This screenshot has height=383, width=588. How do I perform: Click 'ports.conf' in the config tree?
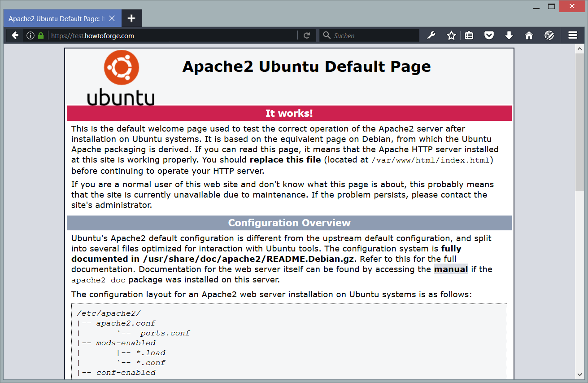click(165, 333)
